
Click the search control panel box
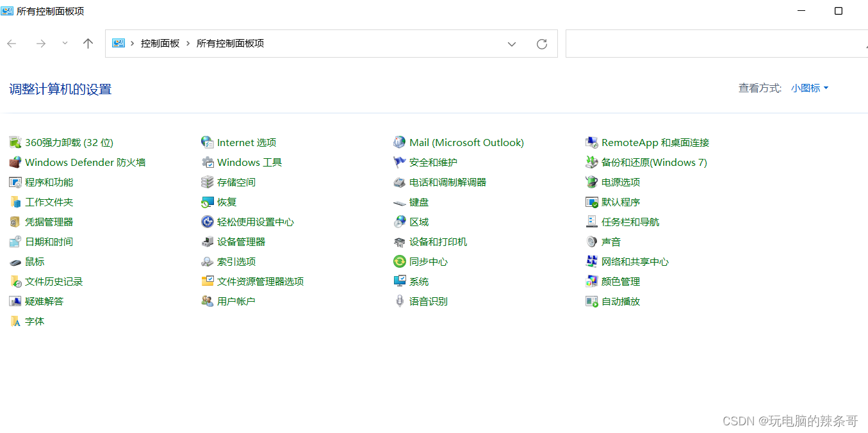pyautogui.click(x=716, y=44)
